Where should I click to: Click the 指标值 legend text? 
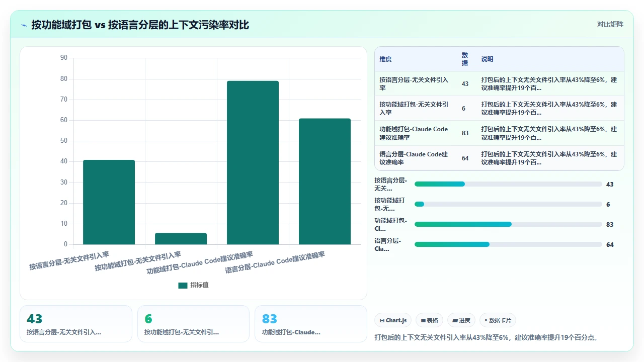point(199,285)
